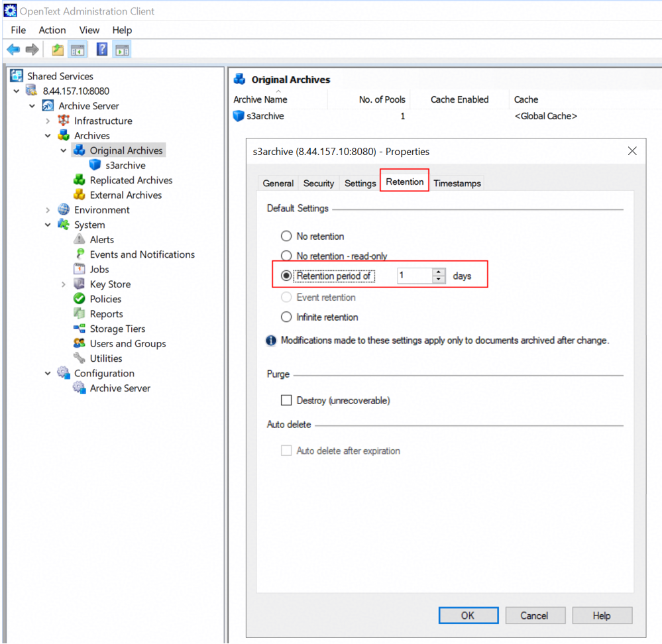Click the Events and Notifications icon
Viewport: 662px width, 644px height.
(80, 254)
